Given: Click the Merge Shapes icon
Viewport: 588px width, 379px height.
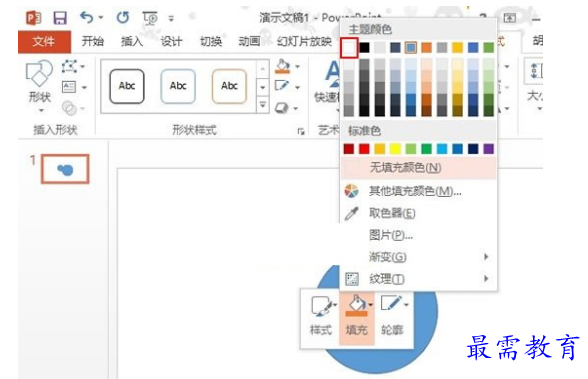Looking at the screenshot, I should [69, 108].
